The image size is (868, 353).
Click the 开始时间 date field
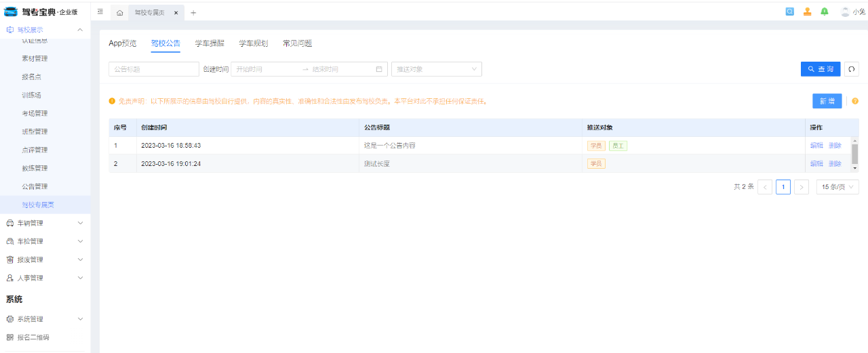(266, 69)
